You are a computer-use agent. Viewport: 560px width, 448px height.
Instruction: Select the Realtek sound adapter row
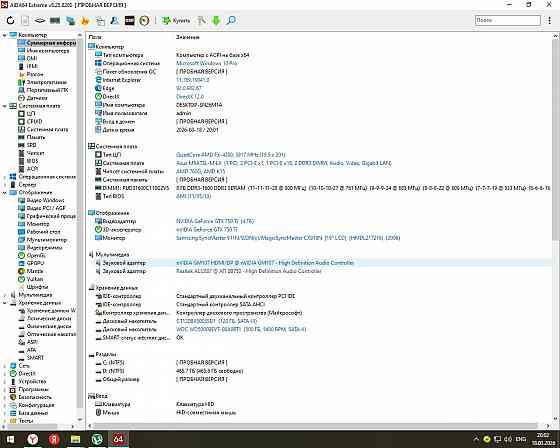(x=320, y=272)
